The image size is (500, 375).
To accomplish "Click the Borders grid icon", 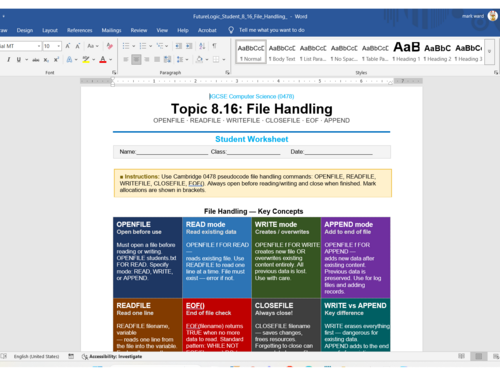I will (216, 60).
